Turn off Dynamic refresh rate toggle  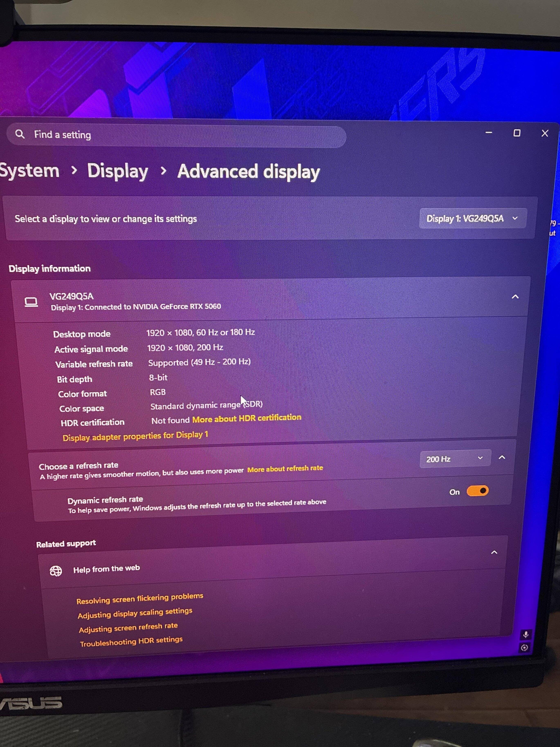tap(477, 491)
